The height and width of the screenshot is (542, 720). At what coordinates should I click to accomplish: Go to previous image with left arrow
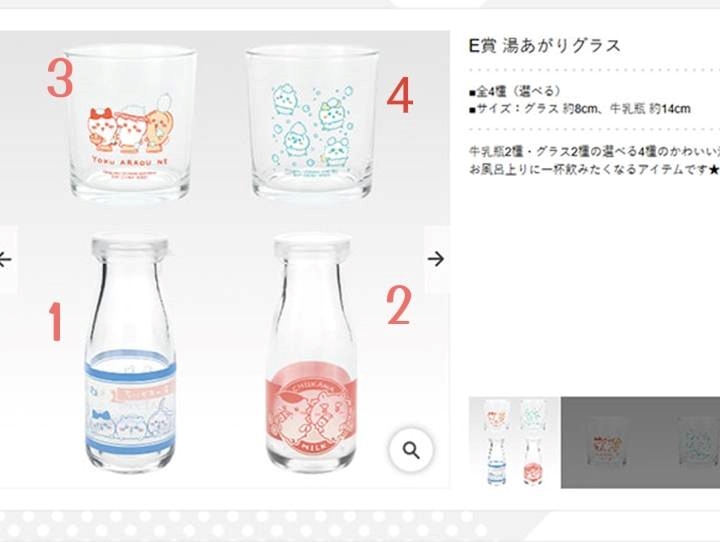6,259
